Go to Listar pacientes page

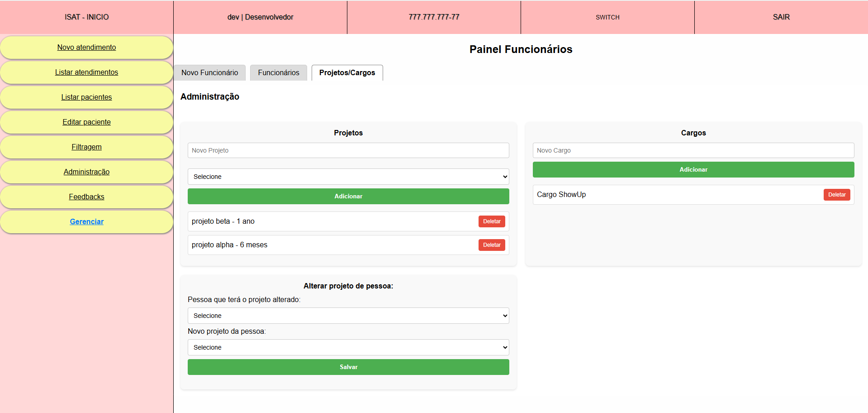(86, 97)
